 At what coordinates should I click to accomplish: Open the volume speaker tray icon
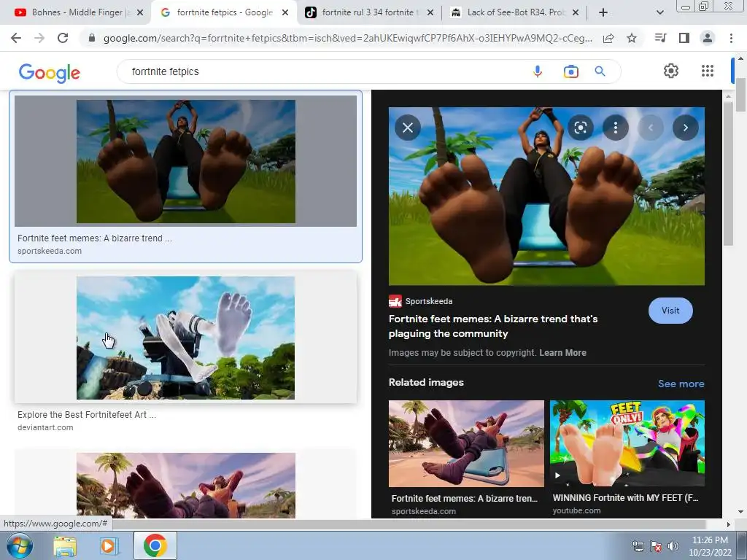pyautogui.click(x=673, y=546)
